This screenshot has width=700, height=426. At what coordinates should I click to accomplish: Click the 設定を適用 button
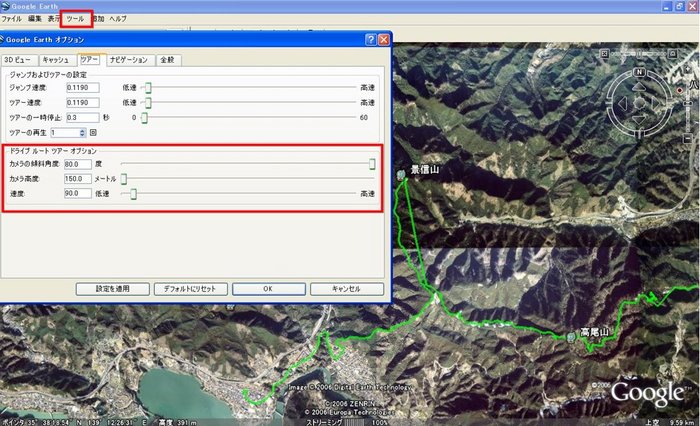click(x=112, y=289)
